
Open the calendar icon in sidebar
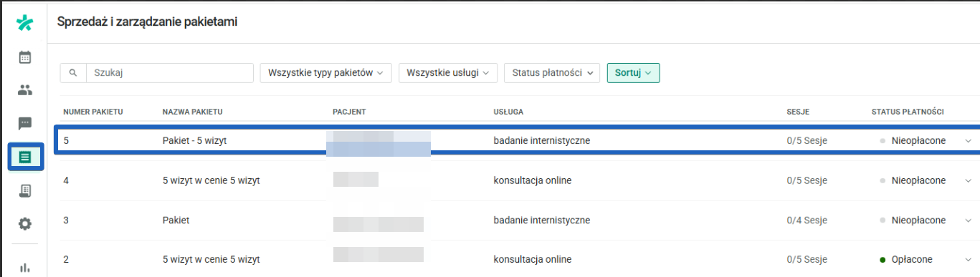[x=25, y=57]
